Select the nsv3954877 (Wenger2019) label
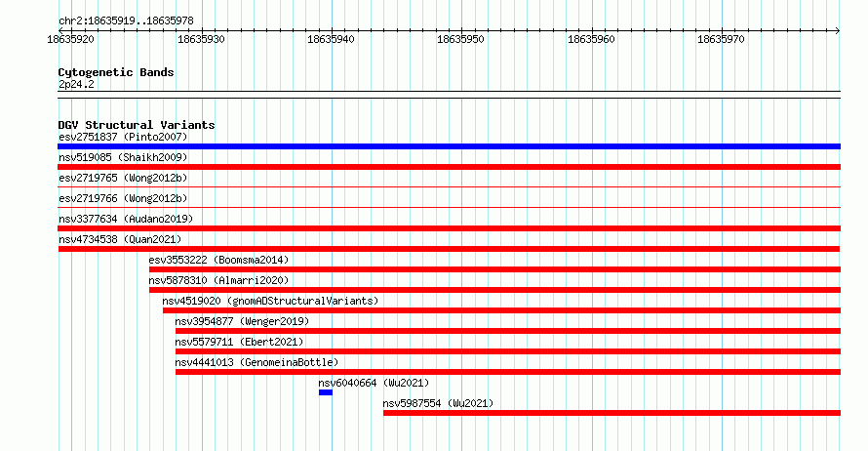The height and width of the screenshot is (451, 868). pos(242,321)
